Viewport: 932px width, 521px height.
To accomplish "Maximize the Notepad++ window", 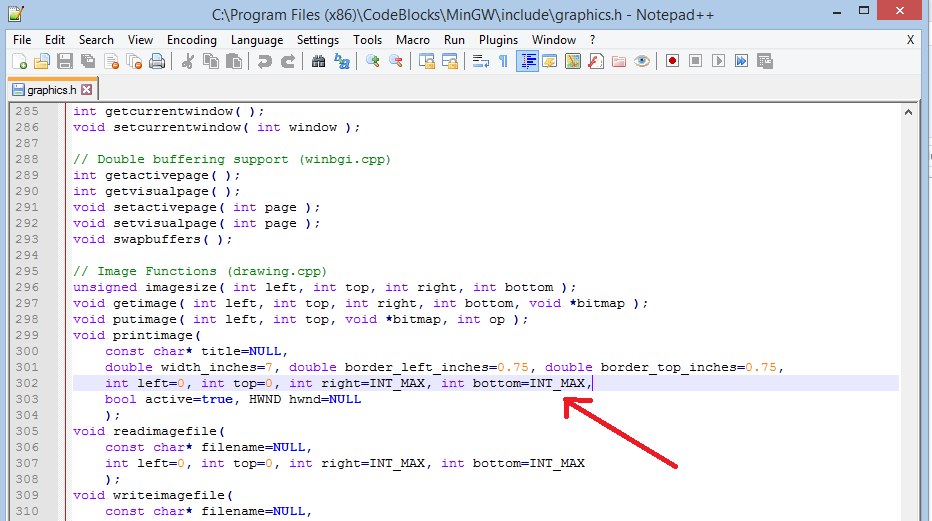I will [864, 11].
